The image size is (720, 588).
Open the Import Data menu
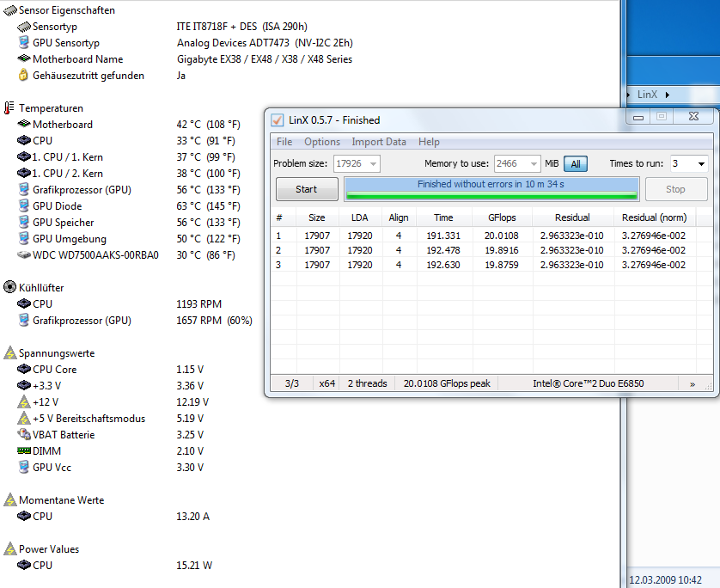379,142
